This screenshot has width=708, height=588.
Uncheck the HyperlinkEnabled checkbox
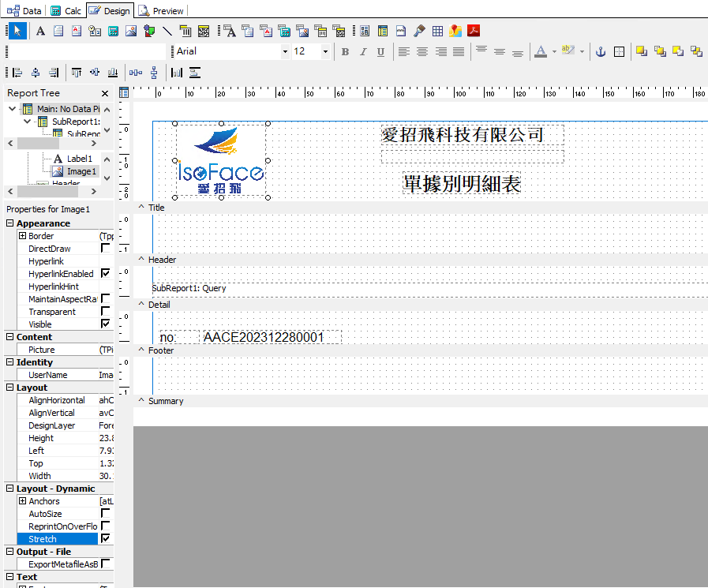(105, 273)
